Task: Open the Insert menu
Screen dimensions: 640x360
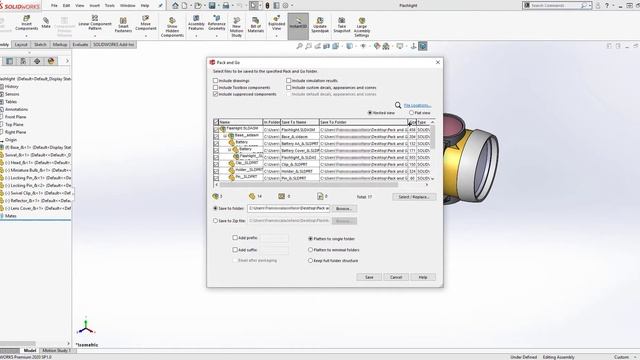Action: click(95, 6)
